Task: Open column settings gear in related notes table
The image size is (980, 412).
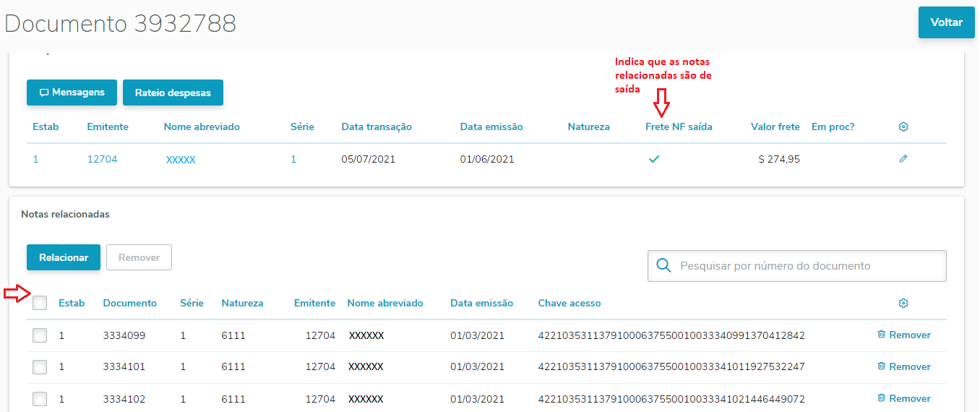Action: [x=903, y=303]
